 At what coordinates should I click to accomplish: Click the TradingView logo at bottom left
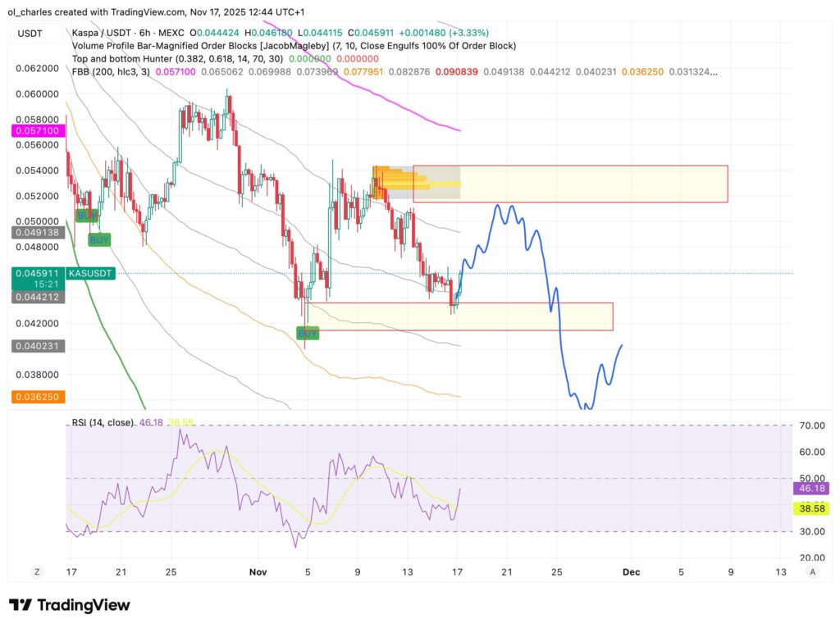pyautogui.click(x=70, y=605)
